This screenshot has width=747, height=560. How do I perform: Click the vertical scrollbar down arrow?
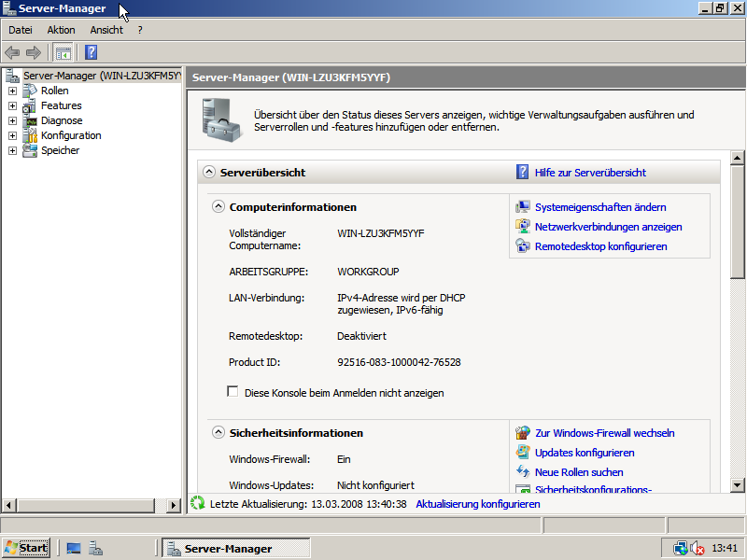click(737, 484)
